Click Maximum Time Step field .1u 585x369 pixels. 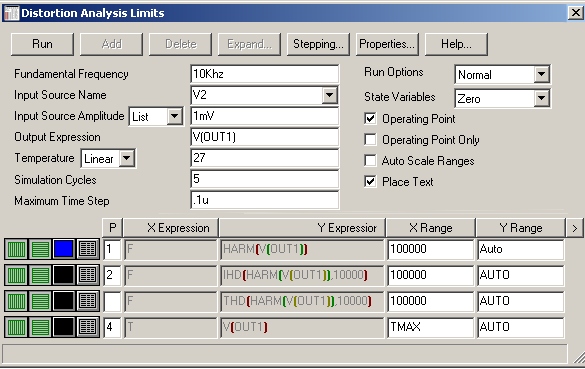(265, 200)
